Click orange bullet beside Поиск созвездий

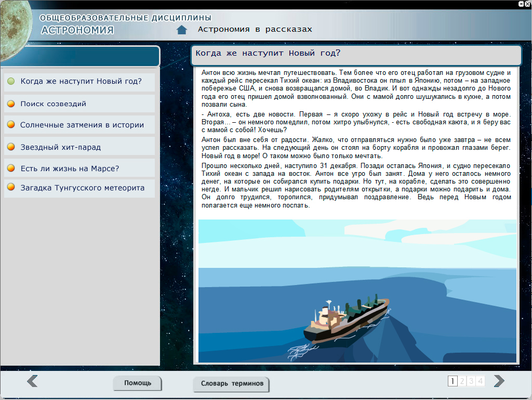point(11,104)
